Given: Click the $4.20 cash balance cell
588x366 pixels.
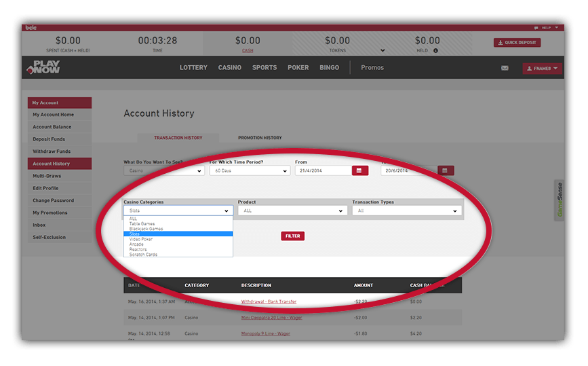Looking at the screenshot, I should (x=416, y=333).
